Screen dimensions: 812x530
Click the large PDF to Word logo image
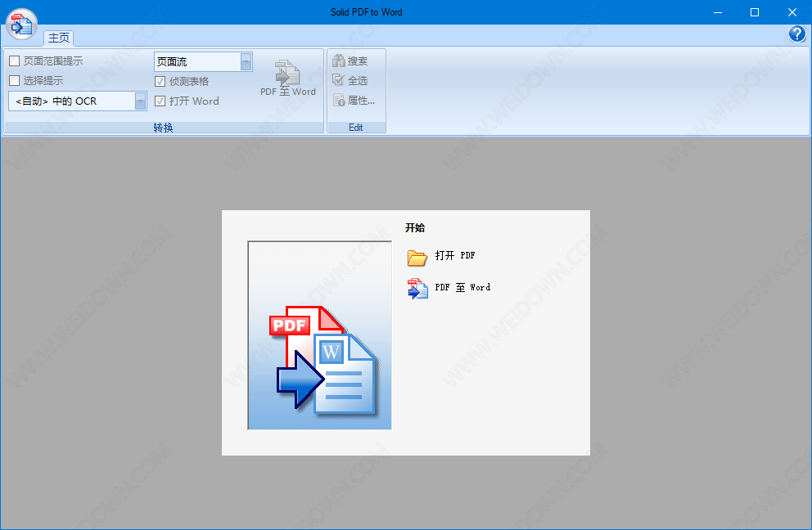pos(319,335)
